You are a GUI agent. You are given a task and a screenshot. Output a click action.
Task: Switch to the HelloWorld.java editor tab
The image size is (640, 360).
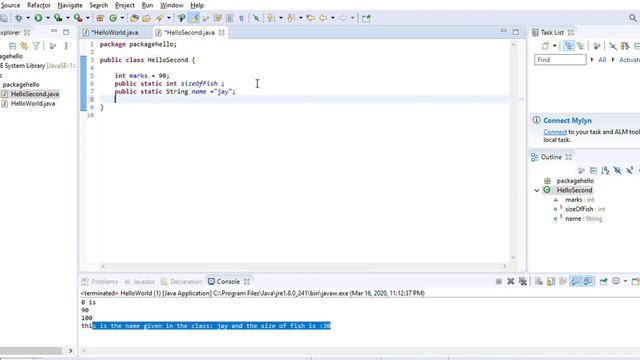tap(115, 32)
